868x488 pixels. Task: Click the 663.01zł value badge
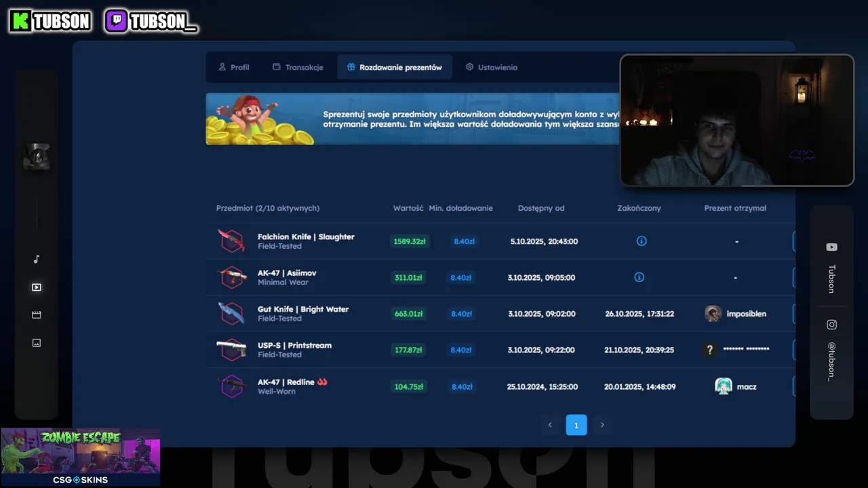coord(408,314)
